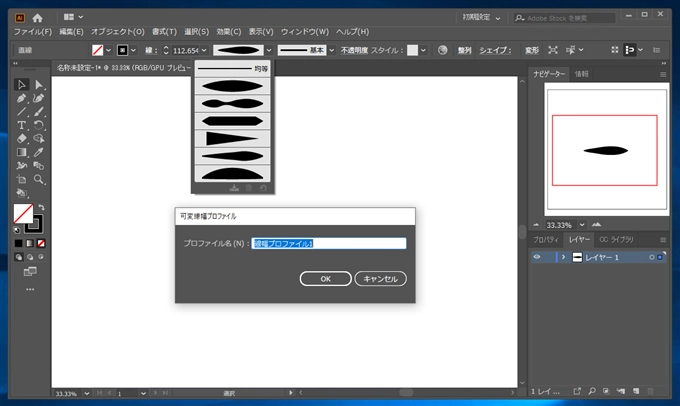
Task: Open variable width profile dropdown arrow
Action: (269, 50)
